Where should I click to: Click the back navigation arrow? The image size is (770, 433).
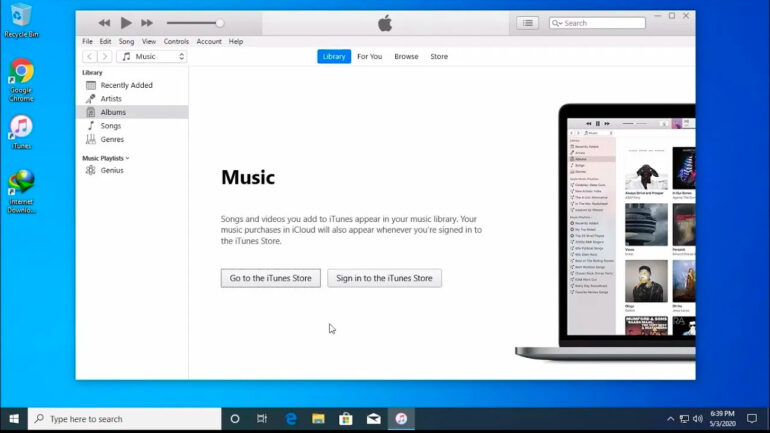coord(89,57)
